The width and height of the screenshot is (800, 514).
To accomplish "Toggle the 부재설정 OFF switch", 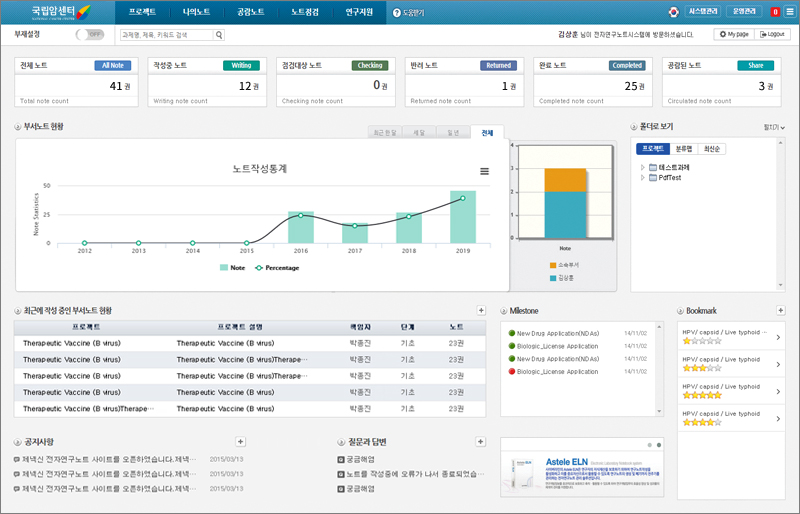I will click(90, 34).
